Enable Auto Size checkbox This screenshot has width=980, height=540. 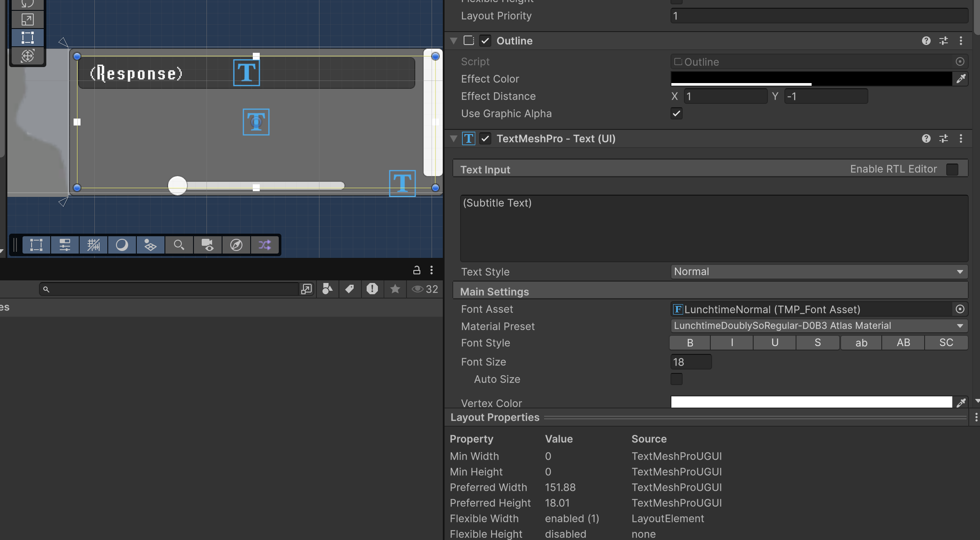pos(676,379)
